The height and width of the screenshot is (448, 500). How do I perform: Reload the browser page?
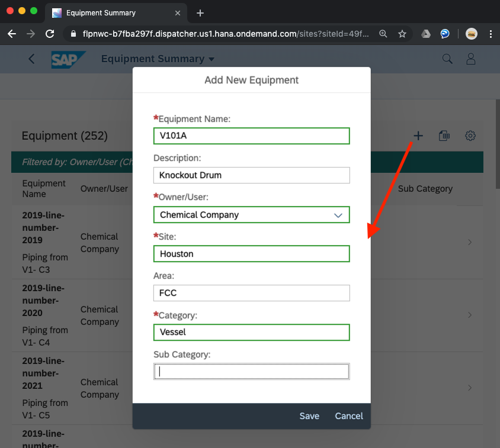[50, 34]
